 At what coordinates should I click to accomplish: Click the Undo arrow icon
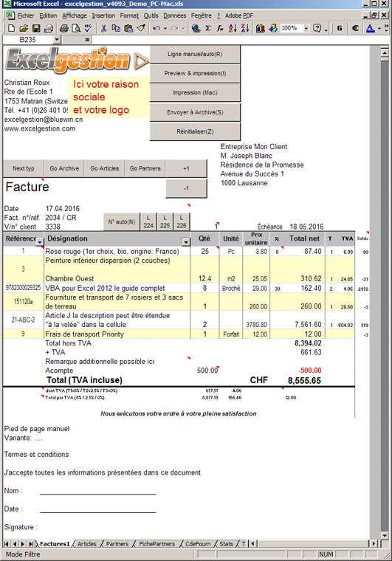point(157,28)
